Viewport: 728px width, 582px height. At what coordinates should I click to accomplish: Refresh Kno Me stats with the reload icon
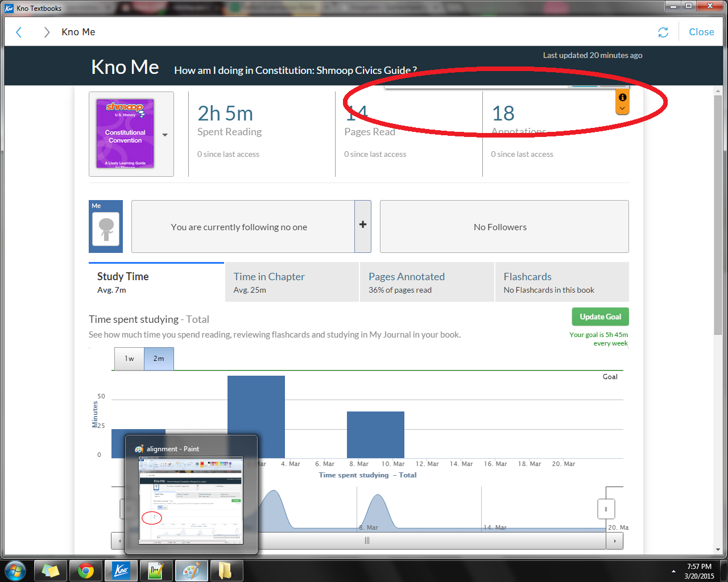point(663,32)
